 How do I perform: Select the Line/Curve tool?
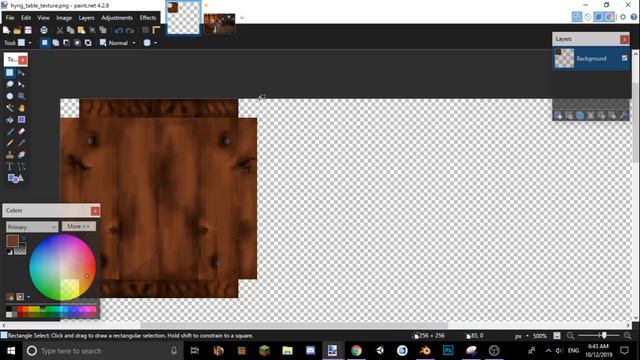click(22, 167)
